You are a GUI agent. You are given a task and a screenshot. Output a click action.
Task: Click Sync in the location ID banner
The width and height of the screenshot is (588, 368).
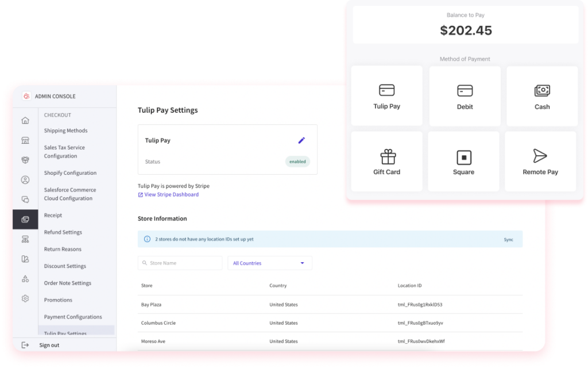(x=509, y=240)
